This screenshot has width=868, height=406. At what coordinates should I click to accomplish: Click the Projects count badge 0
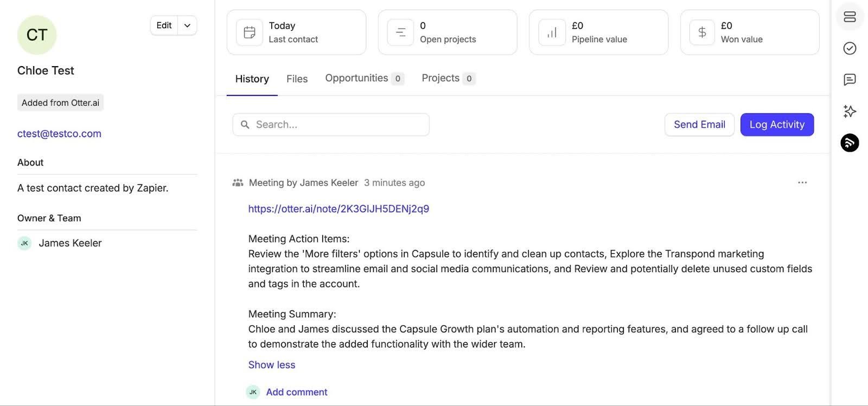[x=469, y=79]
